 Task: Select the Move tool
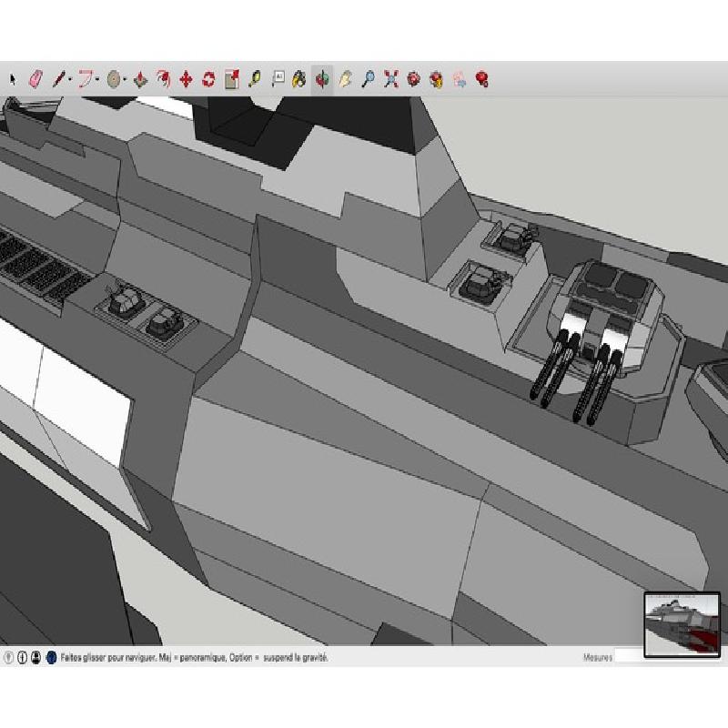tap(186, 79)
